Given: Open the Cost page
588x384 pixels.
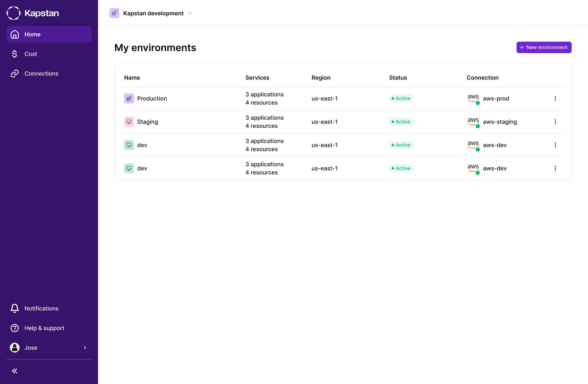Looking at the screenshot, I should [49, 54].
